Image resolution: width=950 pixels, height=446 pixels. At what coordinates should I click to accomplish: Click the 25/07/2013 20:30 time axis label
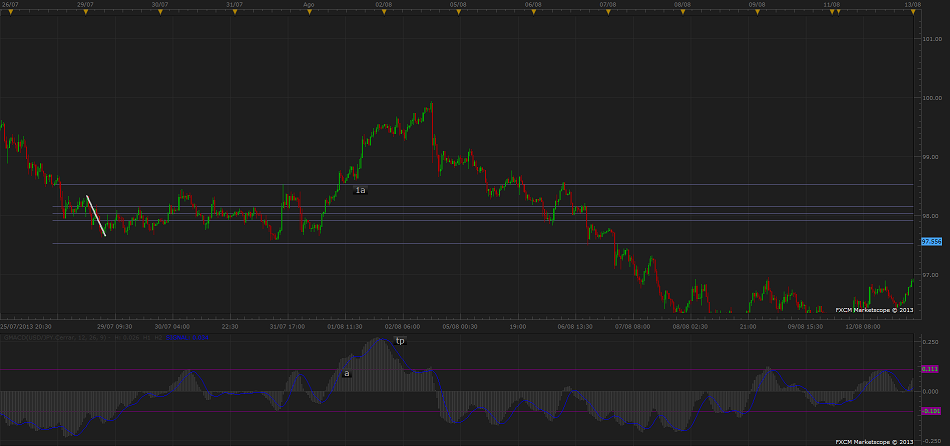click(x=27, y=326)
